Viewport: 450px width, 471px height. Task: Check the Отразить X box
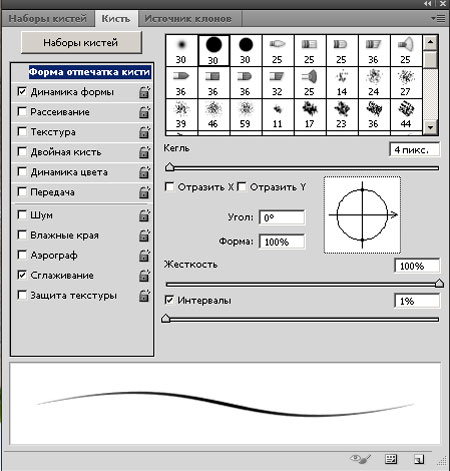169,186
